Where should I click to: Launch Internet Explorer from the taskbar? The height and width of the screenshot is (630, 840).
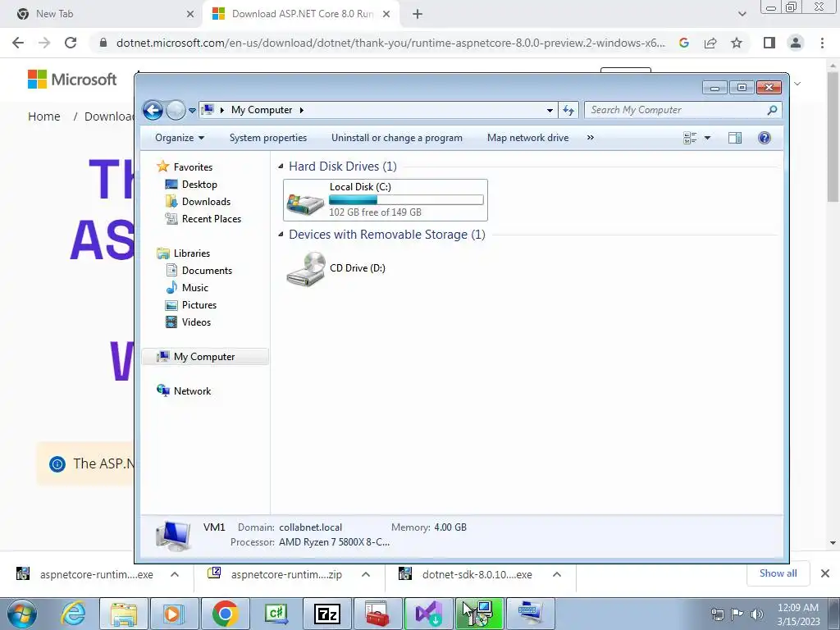click(x=73, y=614)
